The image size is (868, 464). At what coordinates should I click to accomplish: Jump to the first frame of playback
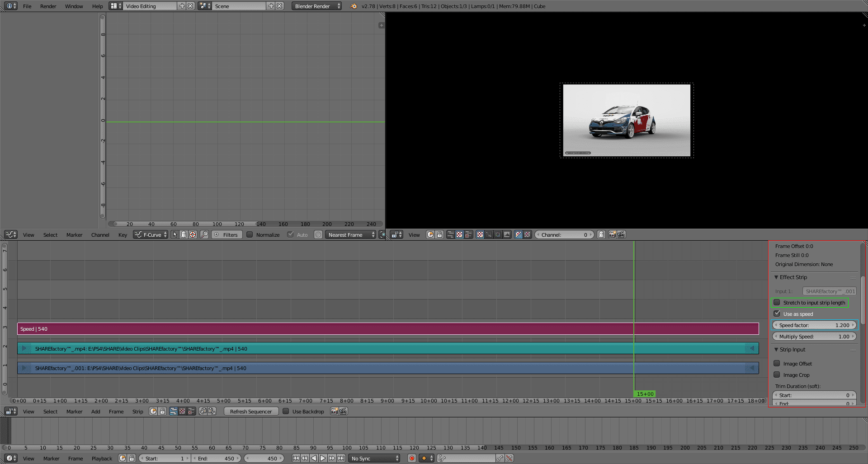[296, 458]
